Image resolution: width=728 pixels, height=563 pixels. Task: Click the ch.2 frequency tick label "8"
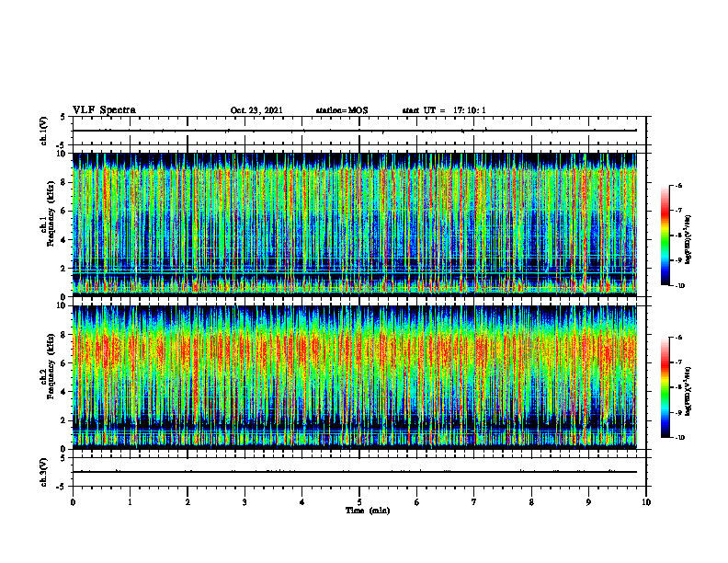pos(64,335)
